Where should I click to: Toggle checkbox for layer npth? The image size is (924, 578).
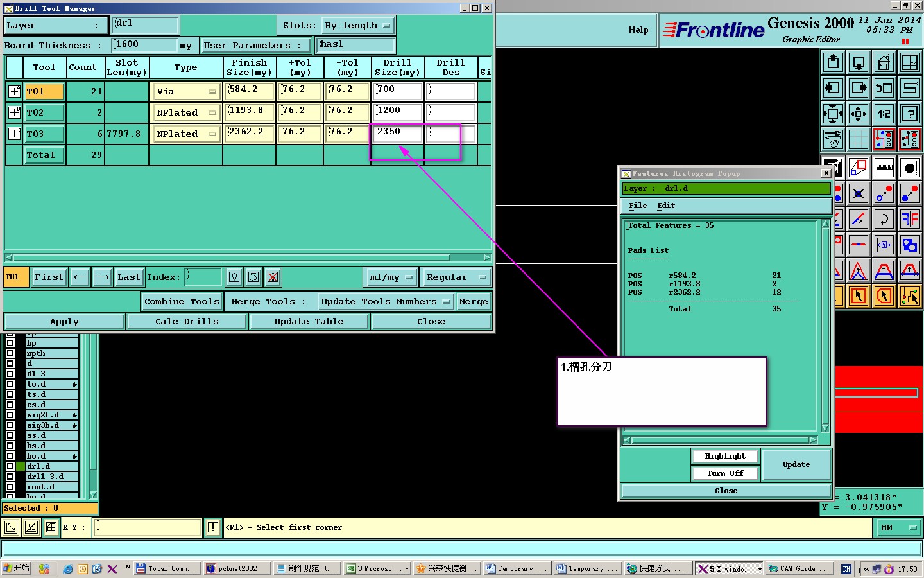point(10,353)
